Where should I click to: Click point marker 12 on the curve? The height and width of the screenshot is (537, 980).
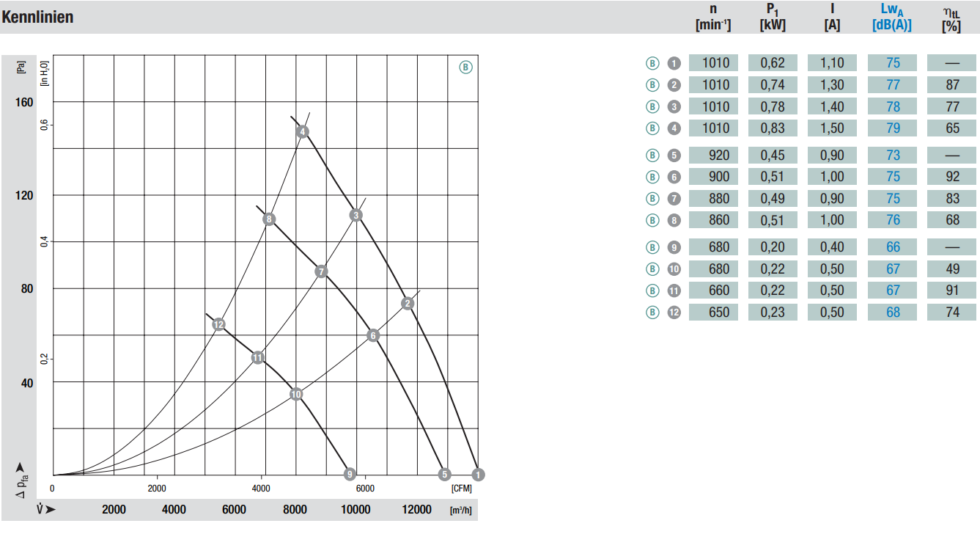(218, 324)
